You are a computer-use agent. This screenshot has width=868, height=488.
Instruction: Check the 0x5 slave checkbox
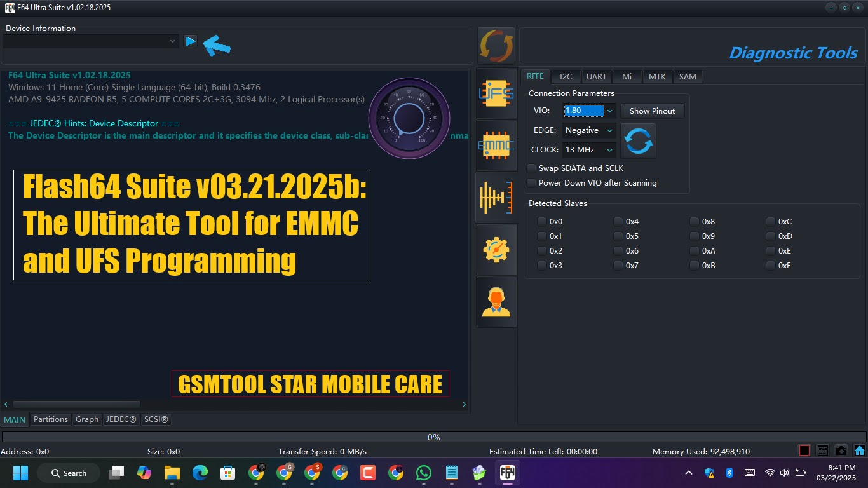(x=618, y=236)
